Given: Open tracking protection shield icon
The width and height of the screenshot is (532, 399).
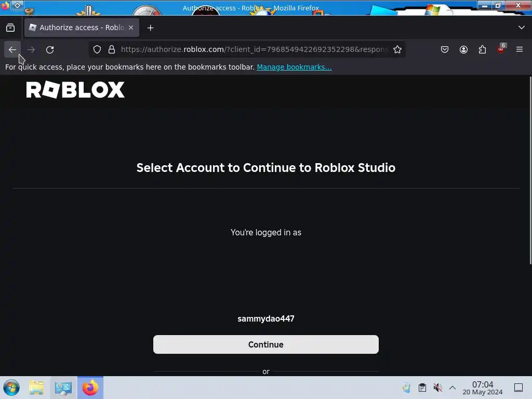Looking at the screenshot, I should (x=97, y=49).
